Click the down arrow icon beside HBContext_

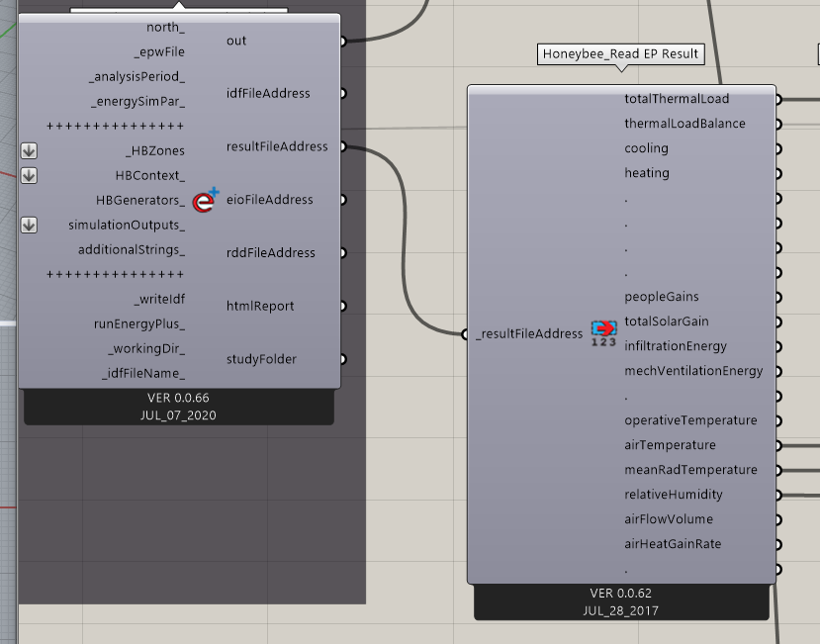[x=30, y=175]
